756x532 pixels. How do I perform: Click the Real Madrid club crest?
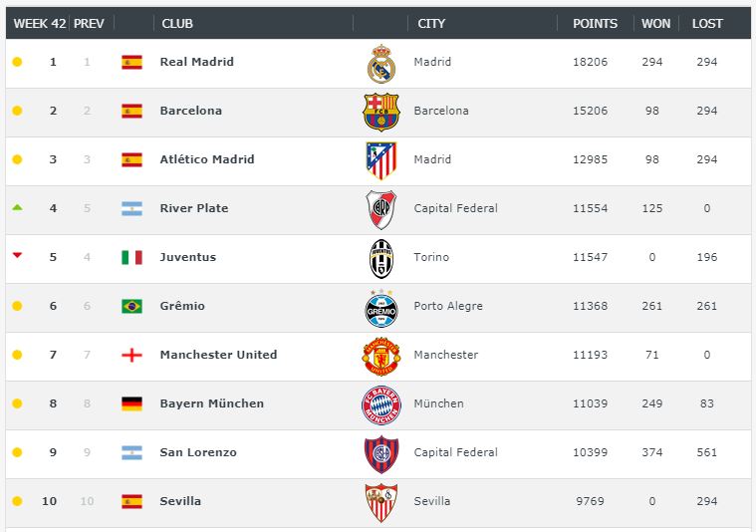click(381, 63)
